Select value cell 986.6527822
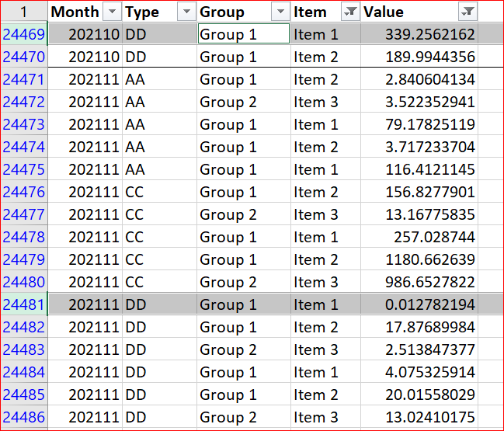 (x=419, y=282)
